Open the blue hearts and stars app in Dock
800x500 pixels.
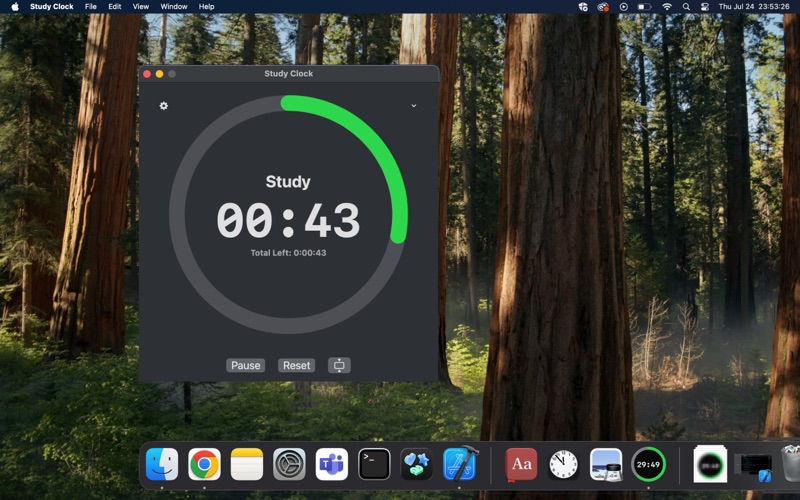[416, 464]
